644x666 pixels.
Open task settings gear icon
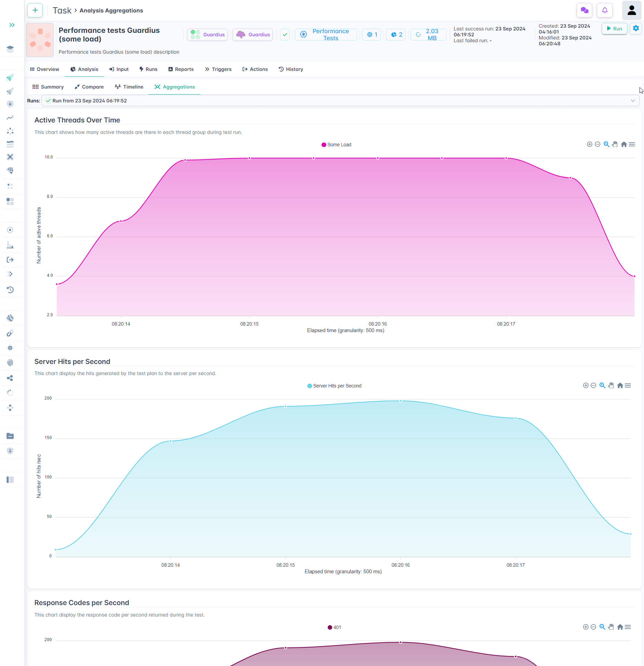click(x=636, y=28)
